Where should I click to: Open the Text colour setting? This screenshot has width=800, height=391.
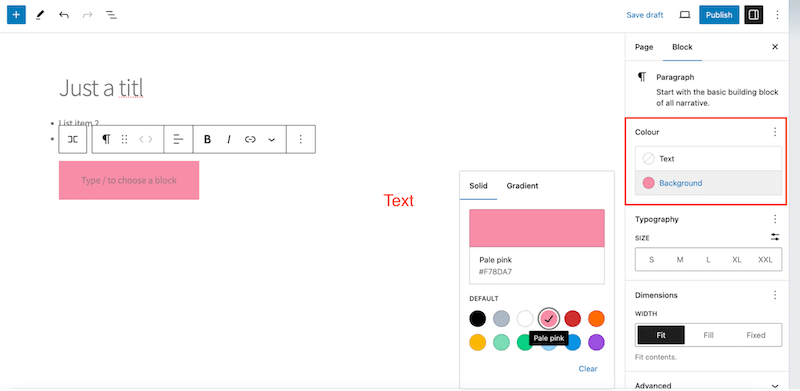708,159
